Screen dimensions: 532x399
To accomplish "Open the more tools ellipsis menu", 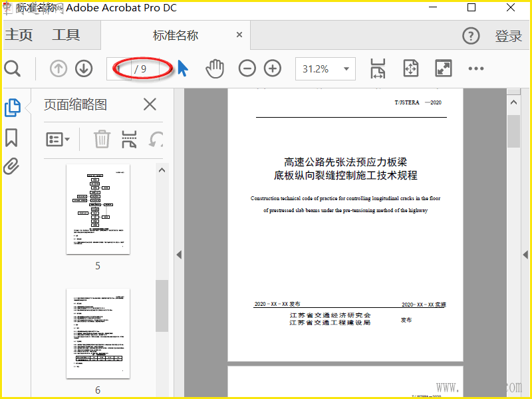I will [476, 68].
